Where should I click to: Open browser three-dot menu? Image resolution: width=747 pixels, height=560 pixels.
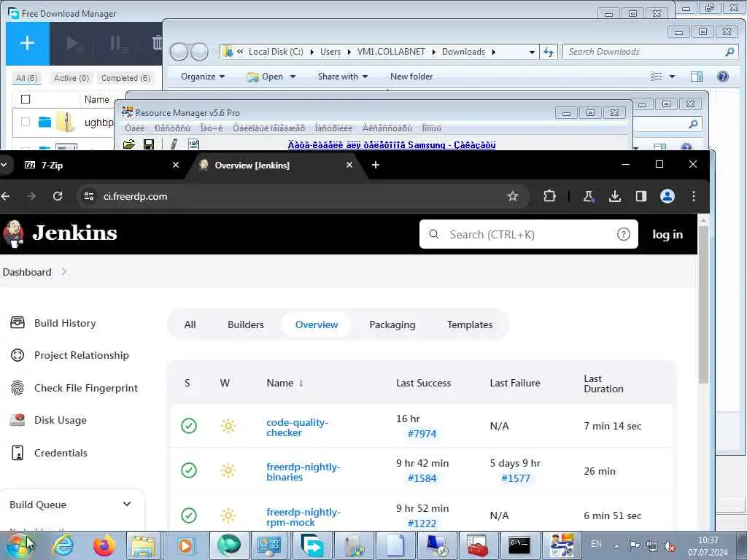click(x=694, y=196)
